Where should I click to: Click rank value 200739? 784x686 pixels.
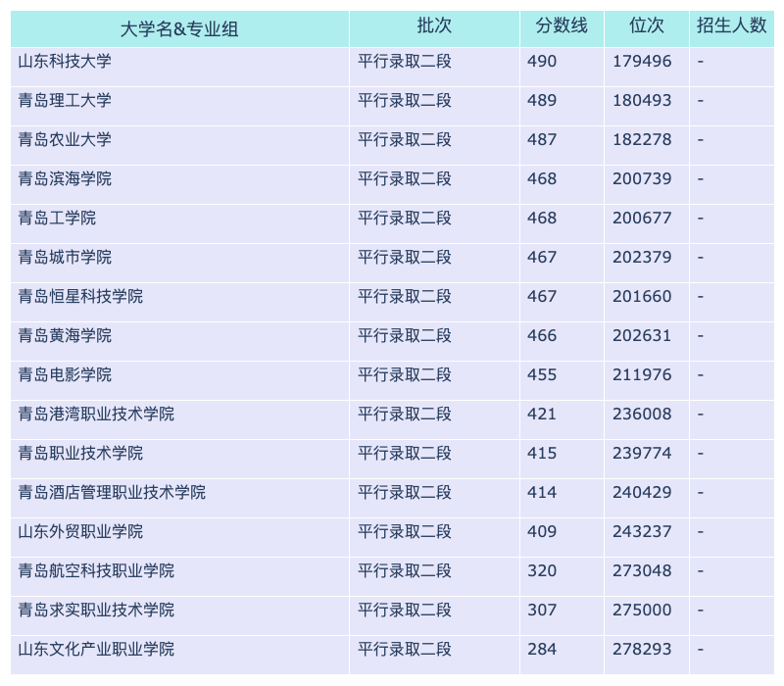[642, 178]
